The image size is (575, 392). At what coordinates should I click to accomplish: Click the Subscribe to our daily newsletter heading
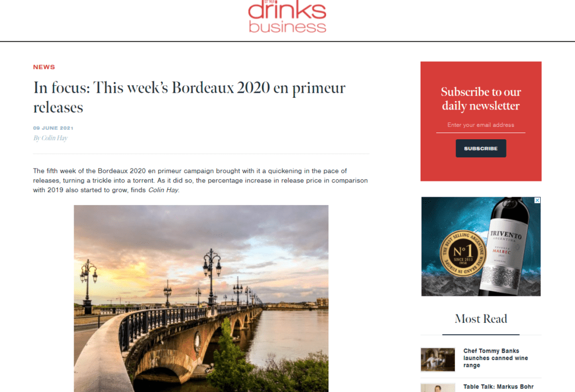tap(481, 99)
